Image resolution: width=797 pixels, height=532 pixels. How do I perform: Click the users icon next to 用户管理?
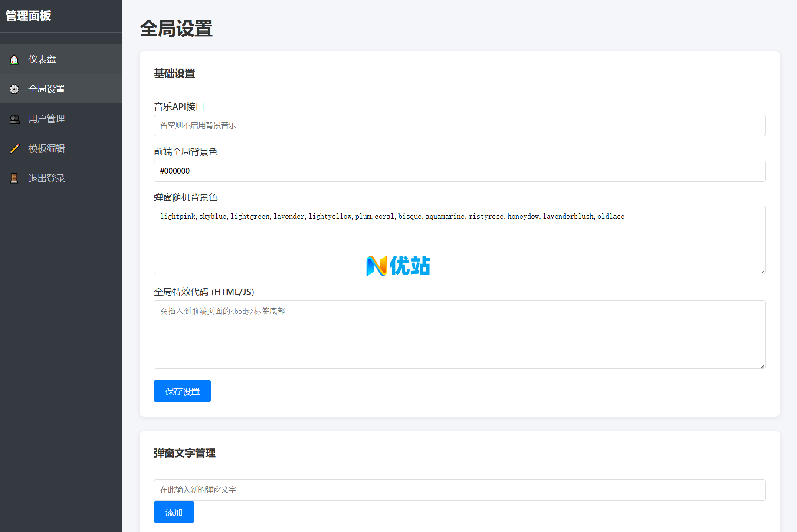pyautogui.click(x=14, y=118)
